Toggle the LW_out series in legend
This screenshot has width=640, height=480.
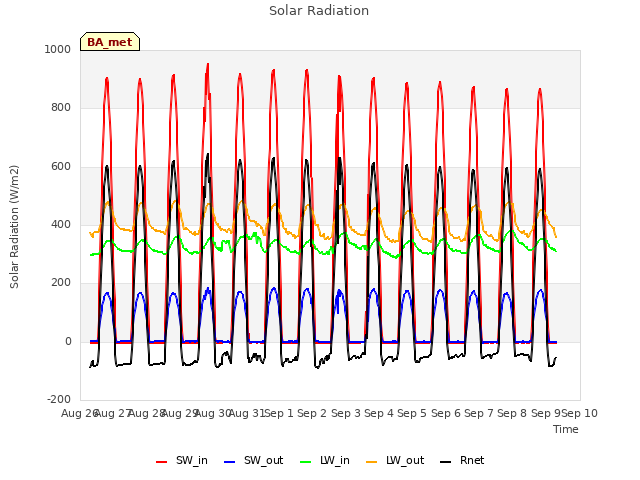[395, 461]
